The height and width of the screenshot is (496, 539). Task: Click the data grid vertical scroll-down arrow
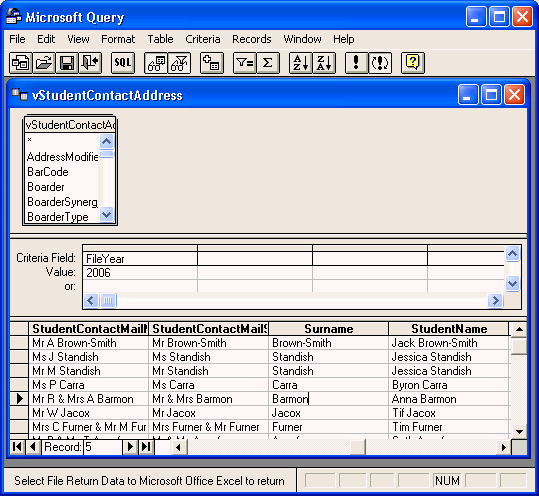[519, 432]
